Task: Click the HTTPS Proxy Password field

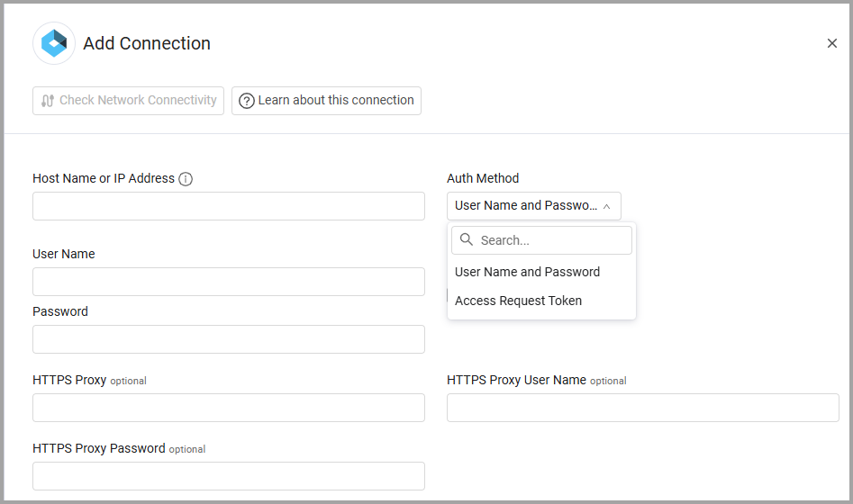Action: (229, 476)
